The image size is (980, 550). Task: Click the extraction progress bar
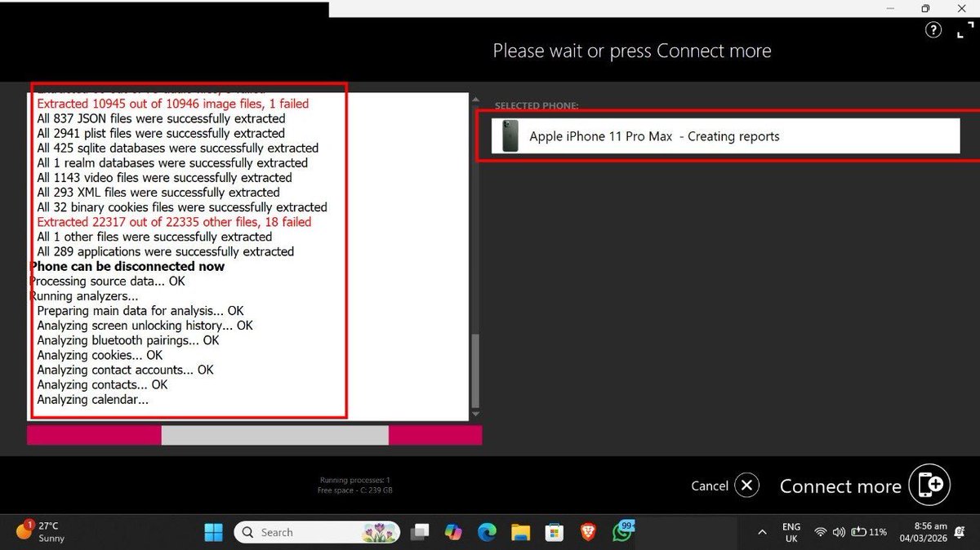point(254,435)
